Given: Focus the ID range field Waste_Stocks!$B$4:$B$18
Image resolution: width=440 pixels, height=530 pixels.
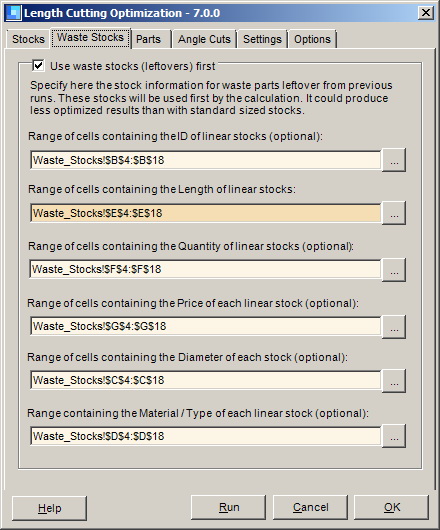Looking at the screenshot, I should 205,160.
